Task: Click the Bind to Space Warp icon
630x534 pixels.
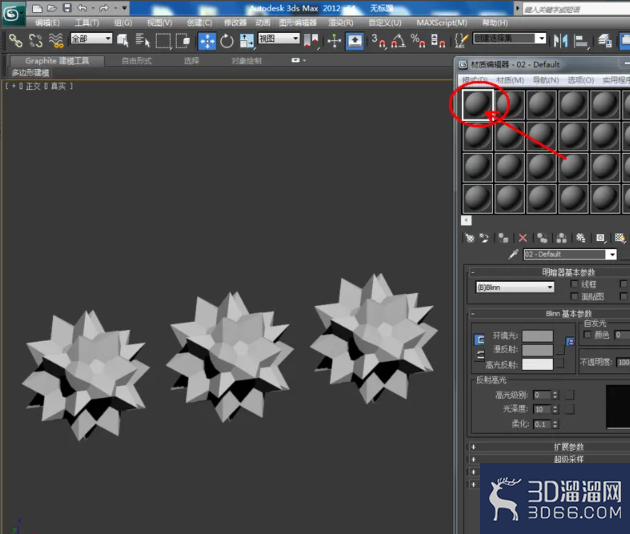Action: click(x=56, y=41)
